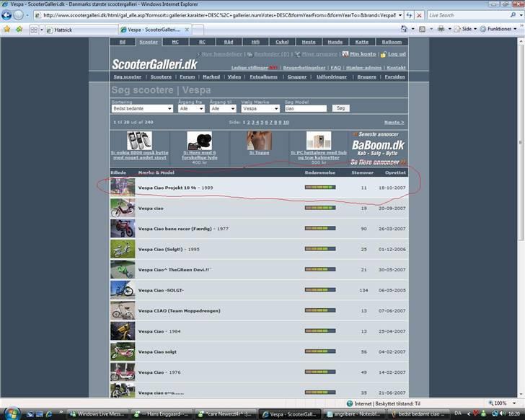Open the Vespa Ciao Projekt thumbnail
Viewport: 525px width, 420px height.
123,187
